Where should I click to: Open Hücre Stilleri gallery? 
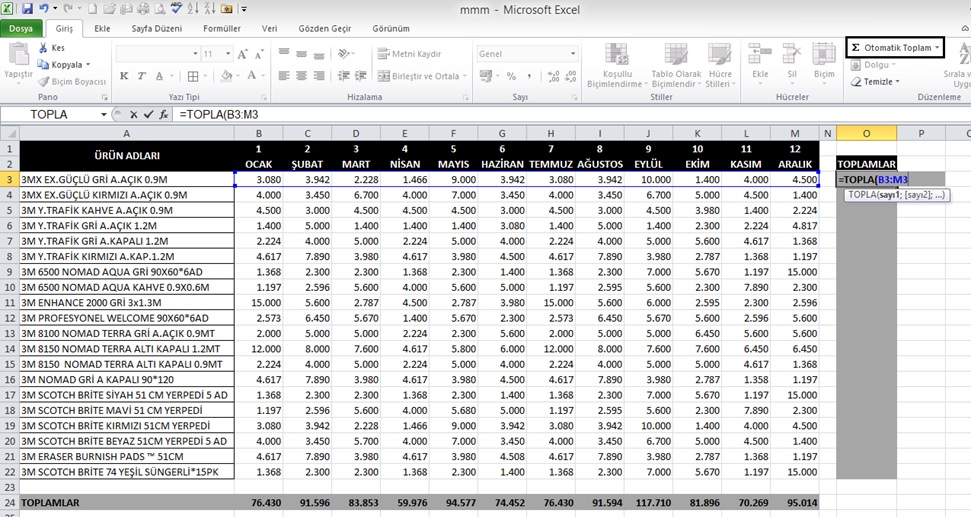pos(719,66)
